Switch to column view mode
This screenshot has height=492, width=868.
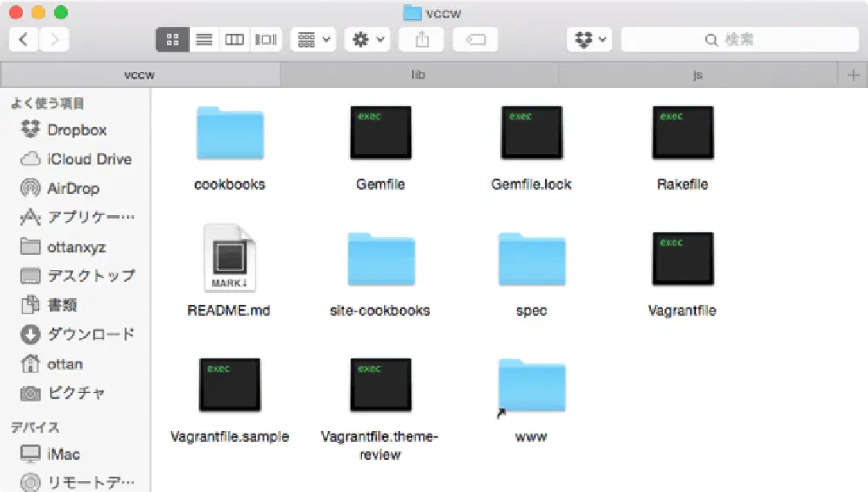tap(234, 39)
